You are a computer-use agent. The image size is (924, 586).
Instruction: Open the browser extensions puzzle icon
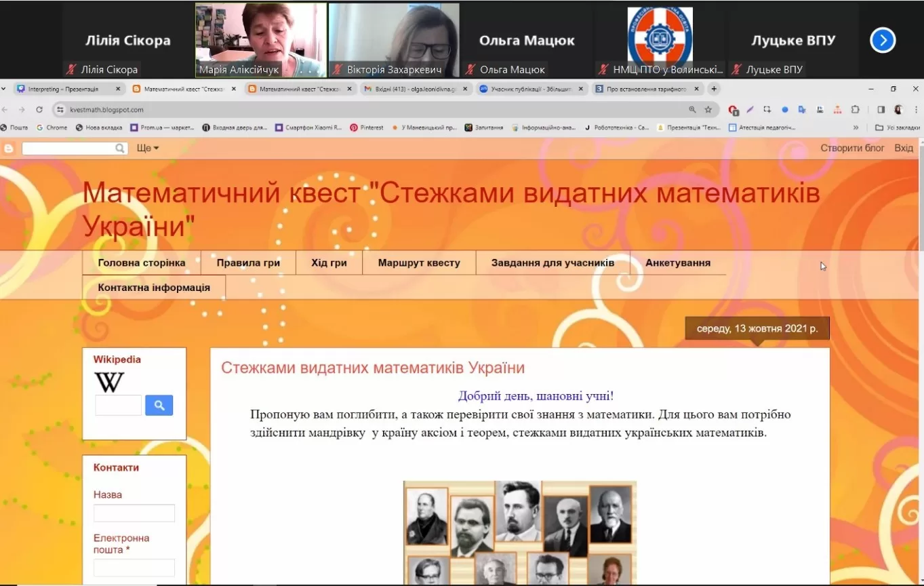pyautogui.click(x=856, y=109)
